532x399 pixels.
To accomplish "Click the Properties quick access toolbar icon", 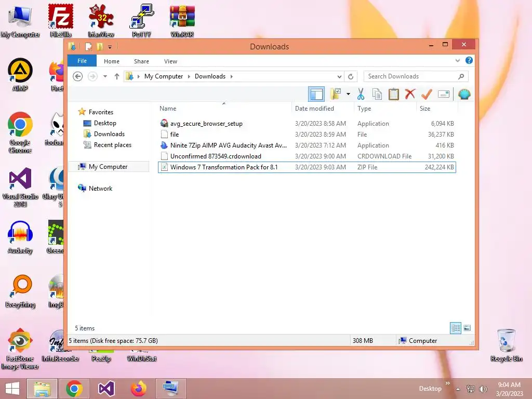I will 88,46.
